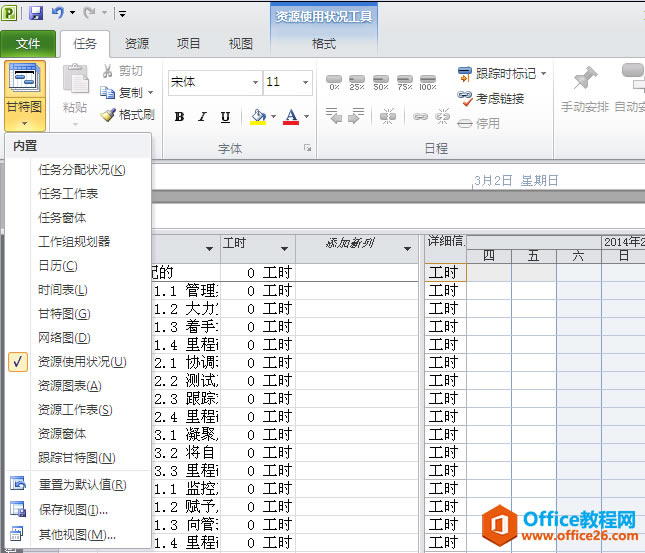This screenshot has width=645, height=553.
Task: Select 其他视图 at the menu bottom
Action: 76,535
